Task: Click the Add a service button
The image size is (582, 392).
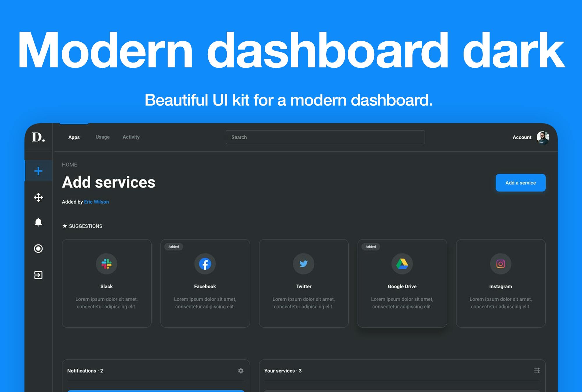Action: coord(521,183)
